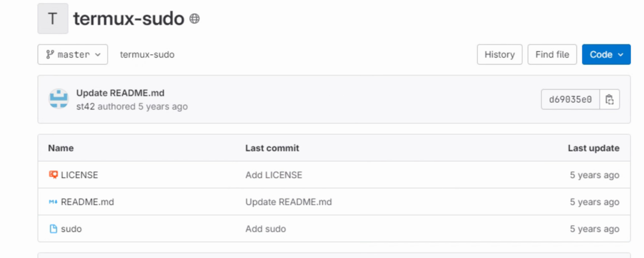
Task: Open the README.md file
Action: tap(88, 202)
